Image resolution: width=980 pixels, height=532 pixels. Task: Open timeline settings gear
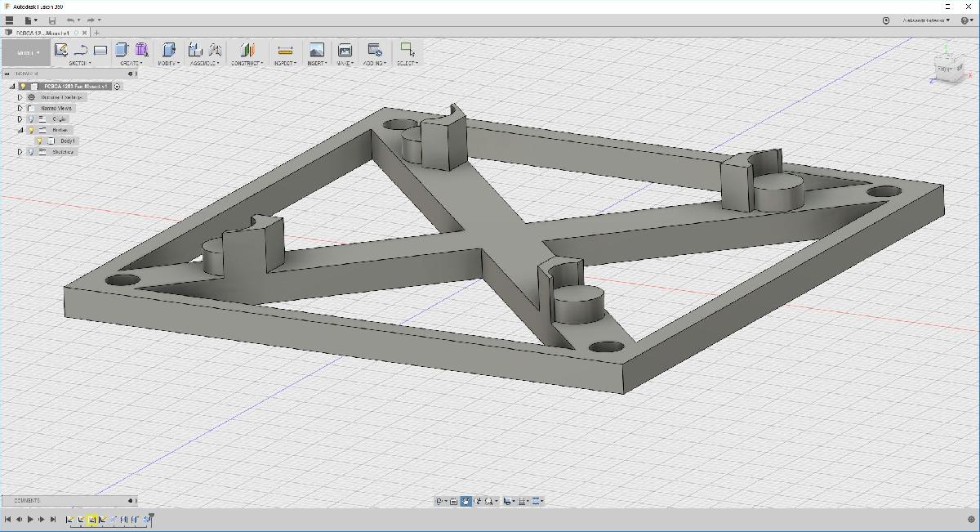pos(970,519)
